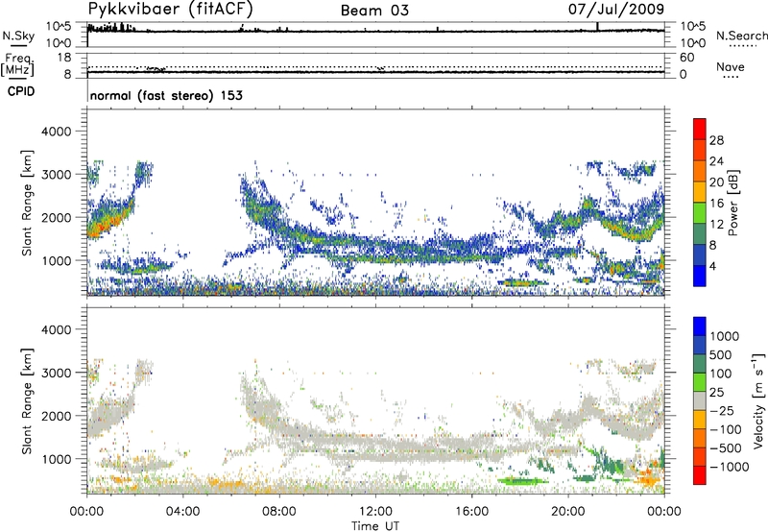This screenshot has height=532, width=768.
Task: Click the '1000' label on velocity panel axis
Action: [x=57, y=459]
